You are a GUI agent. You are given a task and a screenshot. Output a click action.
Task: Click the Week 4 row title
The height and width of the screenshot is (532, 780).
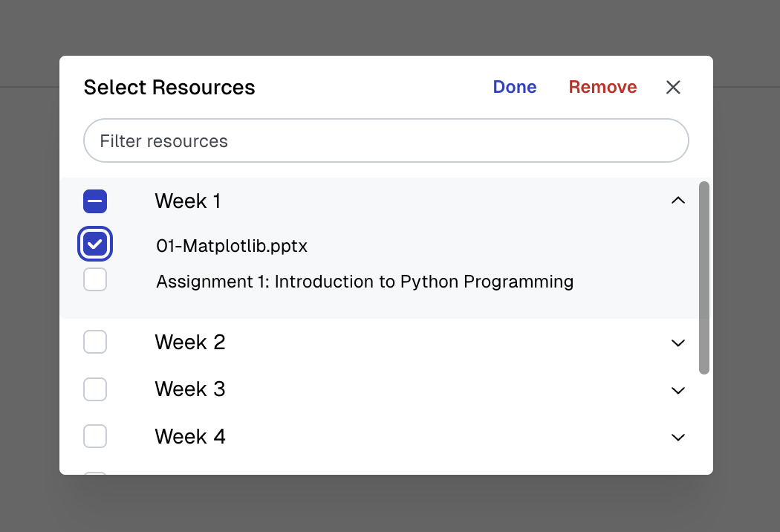(190, 437)
